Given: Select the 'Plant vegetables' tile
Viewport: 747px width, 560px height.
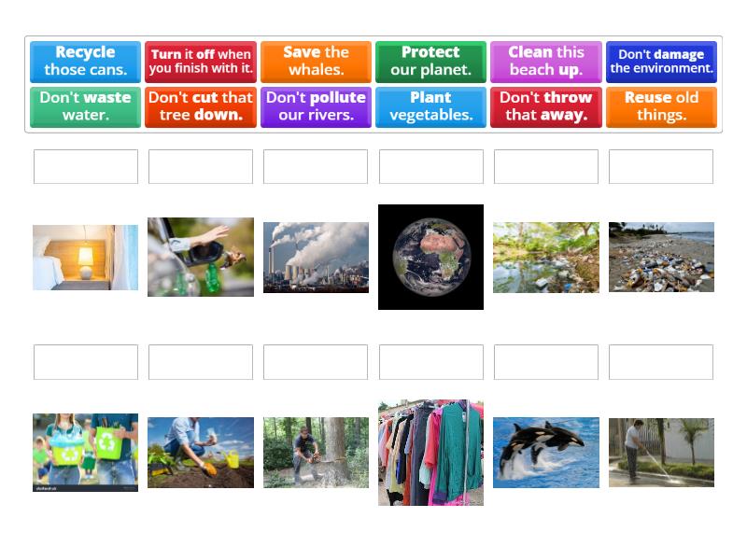Looking at the screenshot, I should click(x=430, y=105).
